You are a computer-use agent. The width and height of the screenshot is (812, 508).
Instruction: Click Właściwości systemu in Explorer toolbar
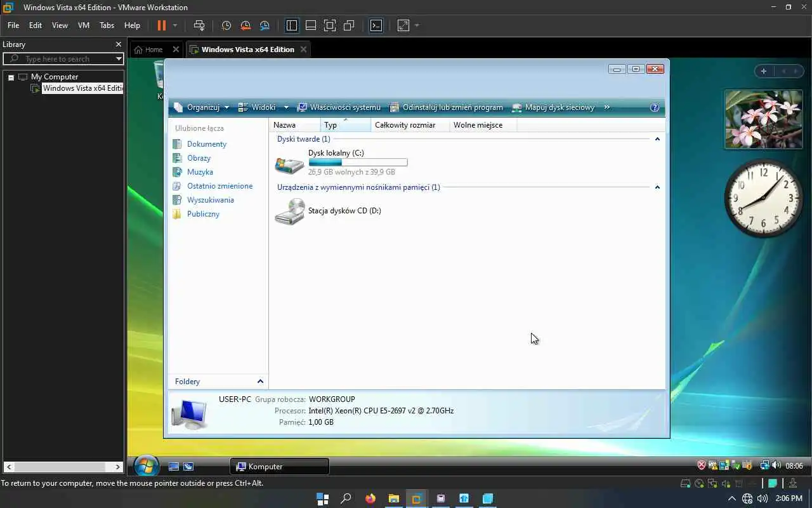339,107
